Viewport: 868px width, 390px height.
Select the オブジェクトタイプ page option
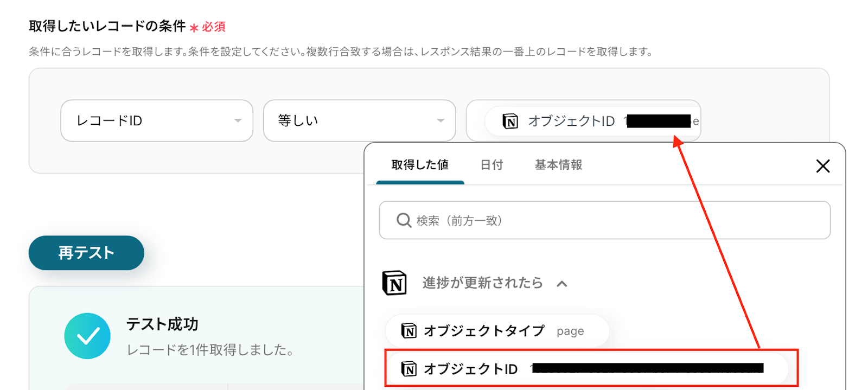(497, 331)
